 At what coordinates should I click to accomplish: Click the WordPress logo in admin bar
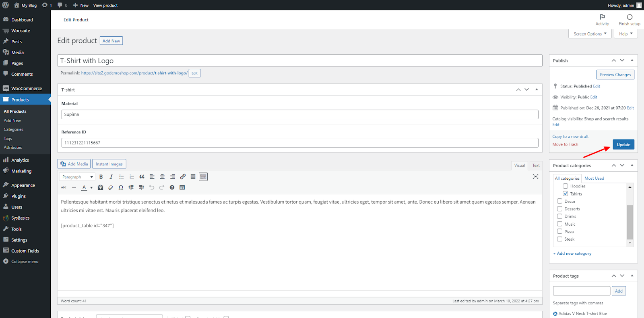tap(6, 5)
